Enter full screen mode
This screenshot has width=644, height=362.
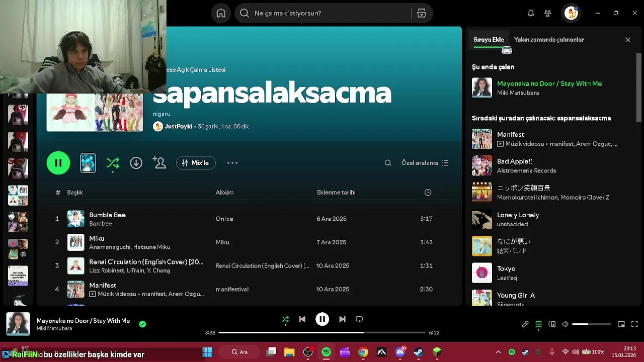click(x=634, y=324)
